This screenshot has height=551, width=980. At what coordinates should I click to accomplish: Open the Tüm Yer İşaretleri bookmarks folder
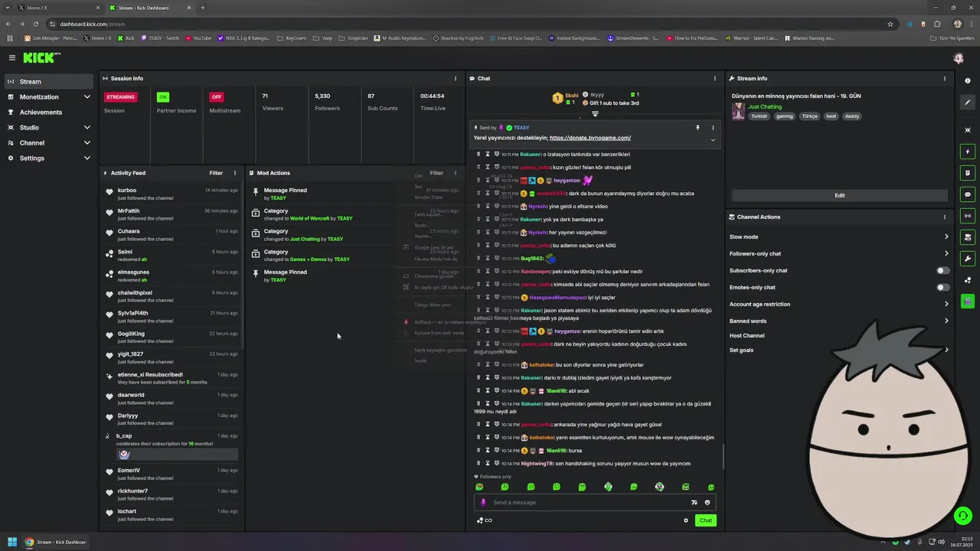[x=952, y=37]
